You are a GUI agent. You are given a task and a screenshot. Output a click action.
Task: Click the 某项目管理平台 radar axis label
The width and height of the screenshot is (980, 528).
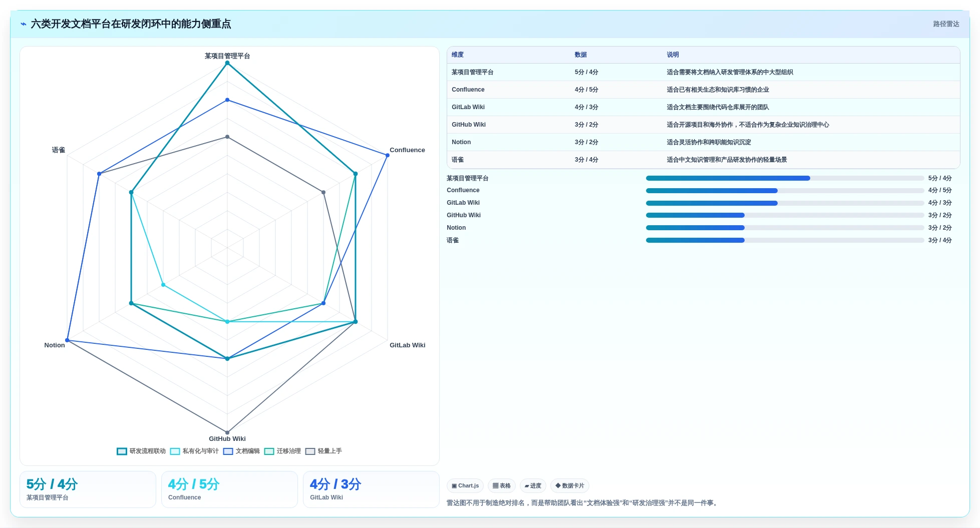click(227, 56)
